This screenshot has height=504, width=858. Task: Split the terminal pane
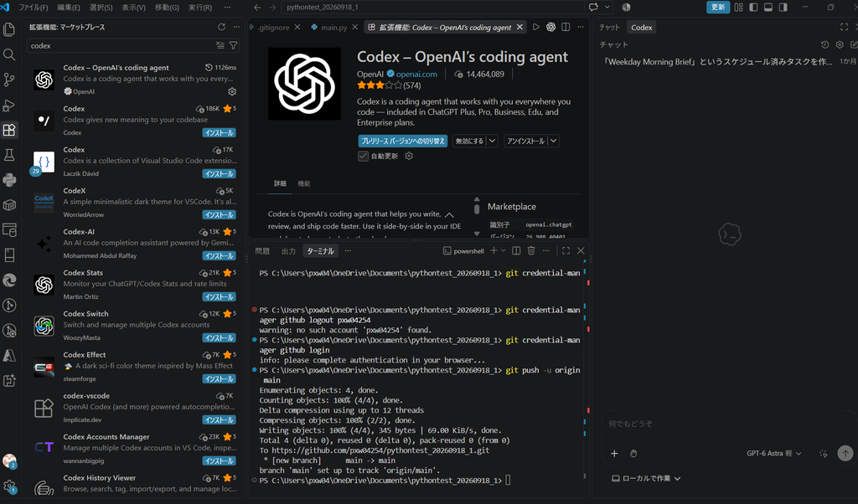tap(516, 250)
